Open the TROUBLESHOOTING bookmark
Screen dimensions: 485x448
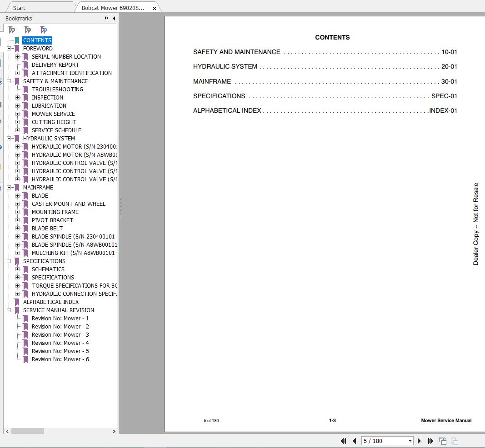click(x=57, y=90)
